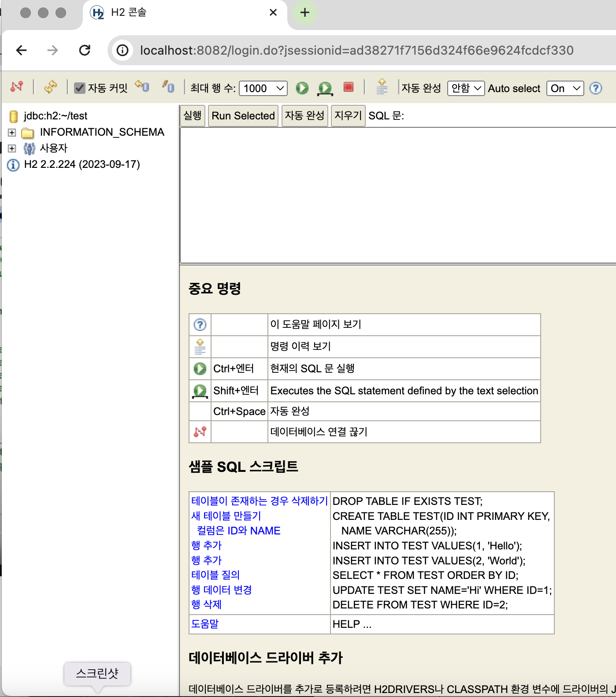Click the Run Selected button
616x697 pixels.
coord(243,116)
